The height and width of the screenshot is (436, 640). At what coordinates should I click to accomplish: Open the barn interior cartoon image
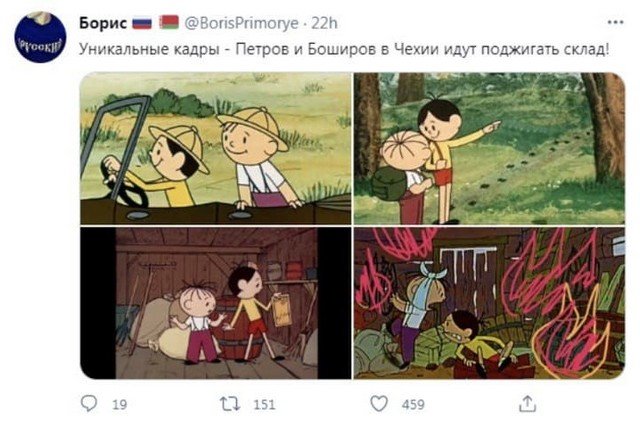coord(216,303)
